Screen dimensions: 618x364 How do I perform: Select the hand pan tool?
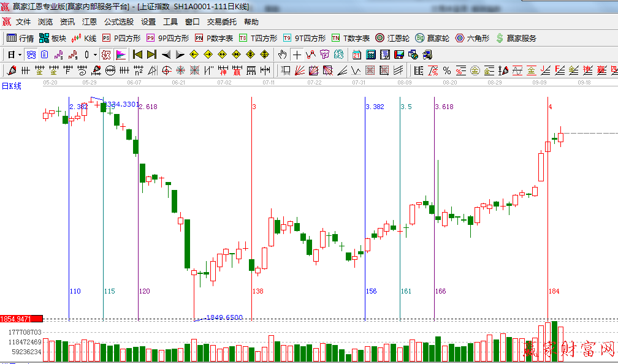coord(283,55)
